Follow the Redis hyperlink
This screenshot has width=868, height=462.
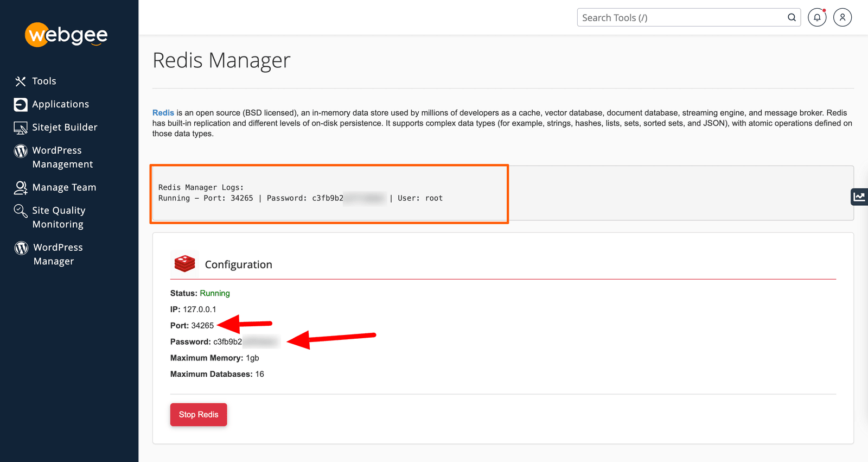tap(163, 113)
